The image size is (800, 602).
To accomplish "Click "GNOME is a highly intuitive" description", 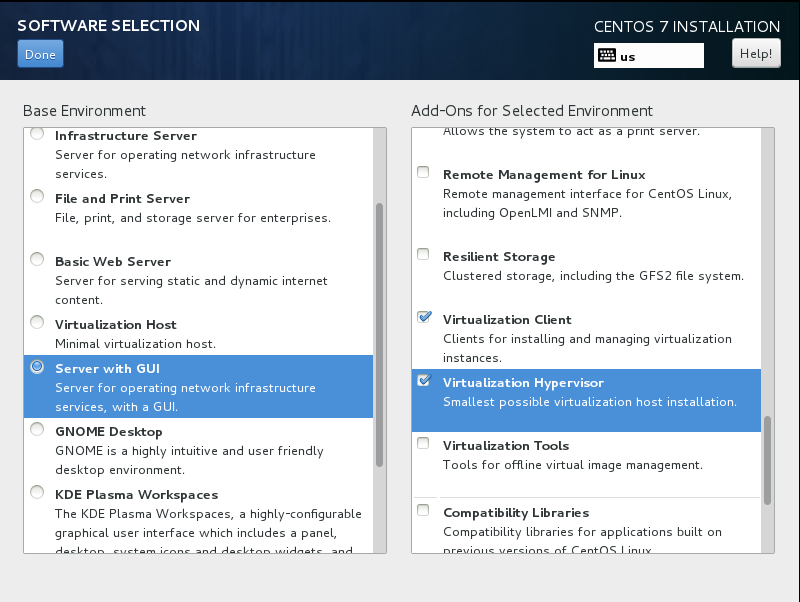I will coord(189,460).
